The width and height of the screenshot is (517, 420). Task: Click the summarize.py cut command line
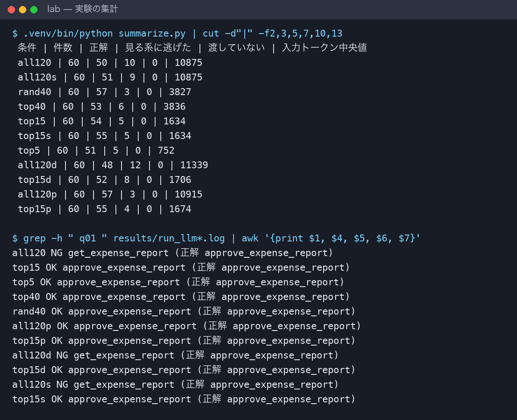coord(178,34)
